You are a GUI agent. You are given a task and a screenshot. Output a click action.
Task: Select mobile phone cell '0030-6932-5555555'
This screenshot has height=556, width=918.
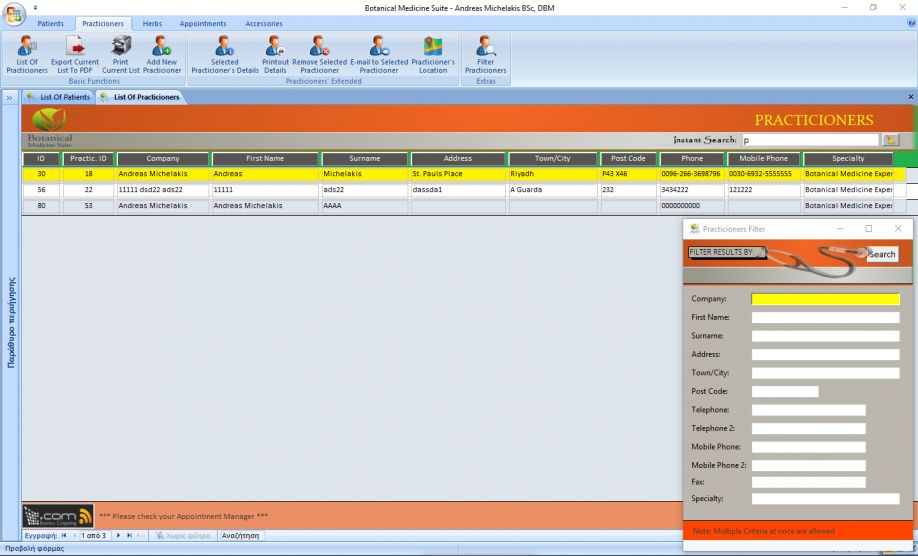tap(763, 174)
